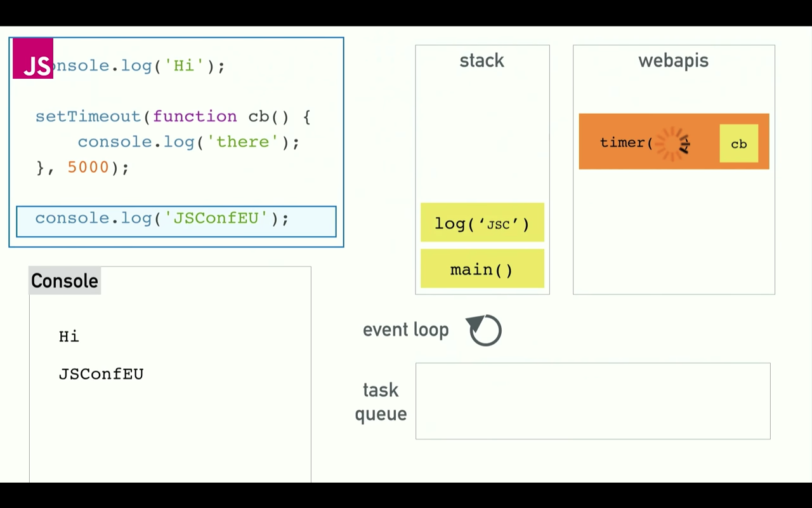This screenshot has width=812, height=508.
Task: Select the cb callback badge in webapis
Action: coord(738,144)
